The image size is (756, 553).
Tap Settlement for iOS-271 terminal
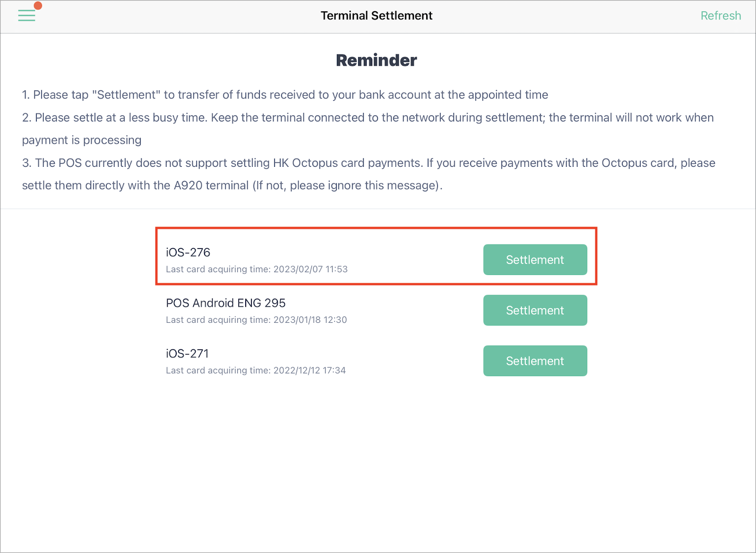(535, 361)
